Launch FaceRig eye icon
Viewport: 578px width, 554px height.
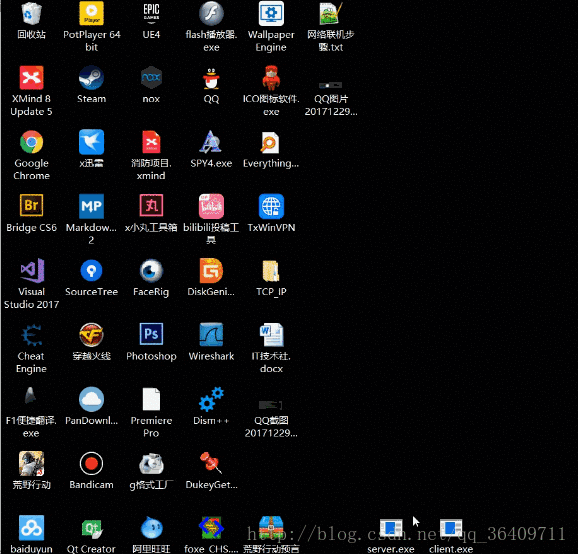(x=151, y=271)
